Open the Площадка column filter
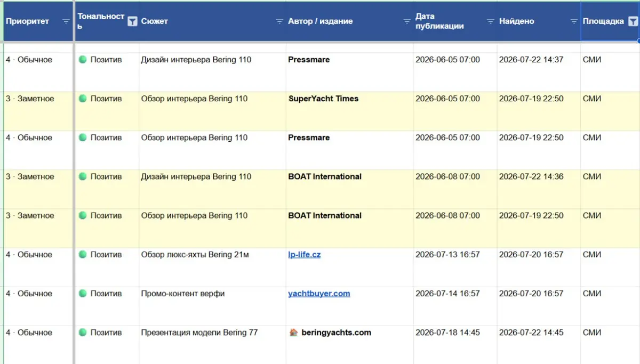Viewport: 640px width, 364px height. tap(633, 21)
